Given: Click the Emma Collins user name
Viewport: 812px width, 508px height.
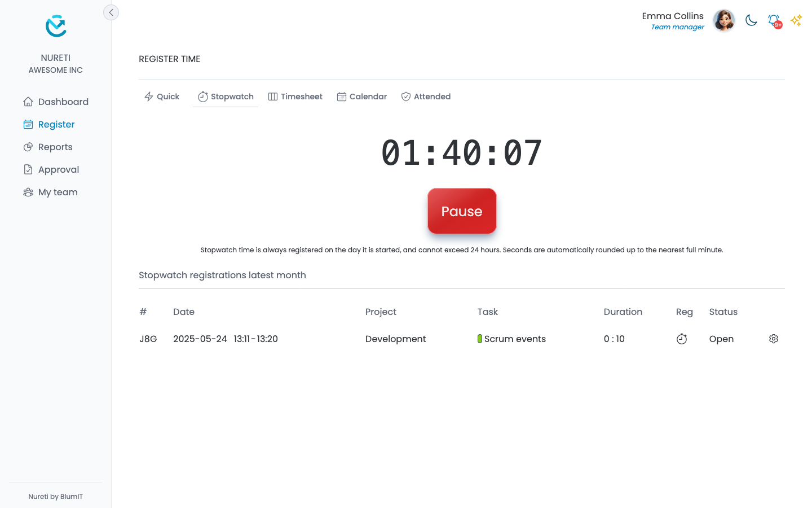Looking at the screenshot, I should point(673,16).
